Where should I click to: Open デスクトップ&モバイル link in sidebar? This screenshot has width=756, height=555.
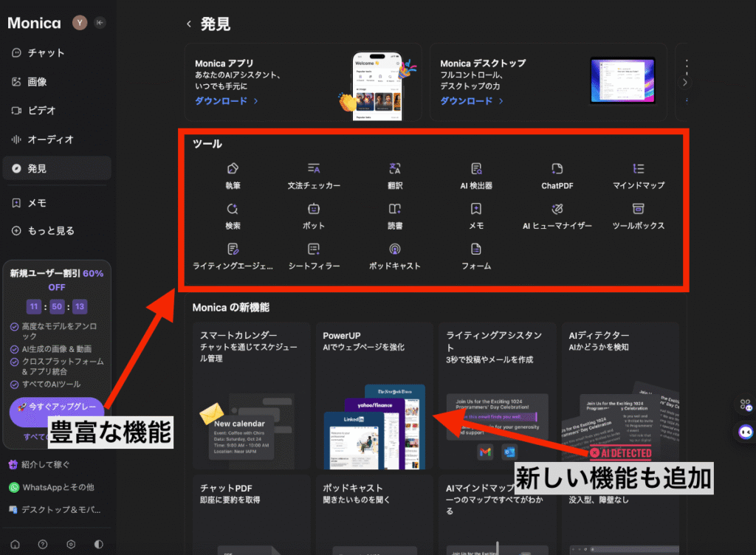coord(55,510)
